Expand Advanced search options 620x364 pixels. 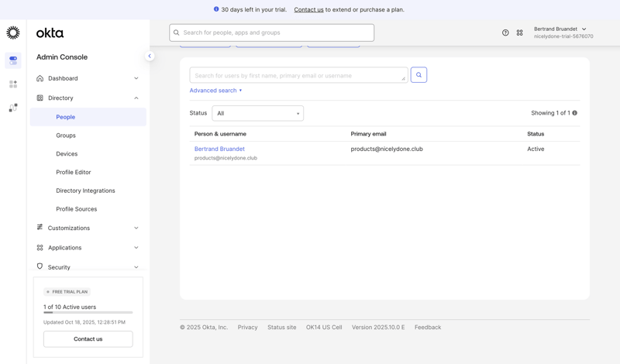tap(215, 91)
